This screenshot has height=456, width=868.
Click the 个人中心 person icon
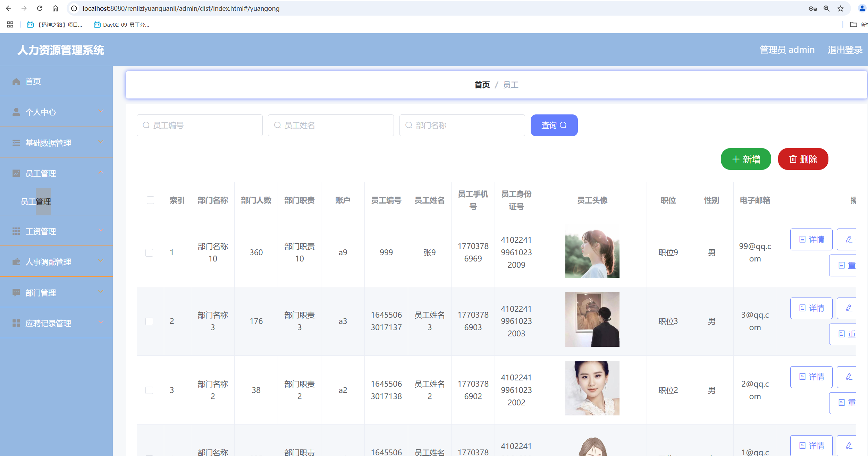tap(16, 112)
